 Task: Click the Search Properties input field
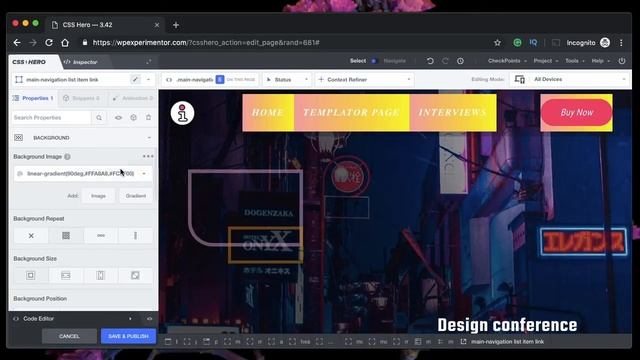pos(51,118)
